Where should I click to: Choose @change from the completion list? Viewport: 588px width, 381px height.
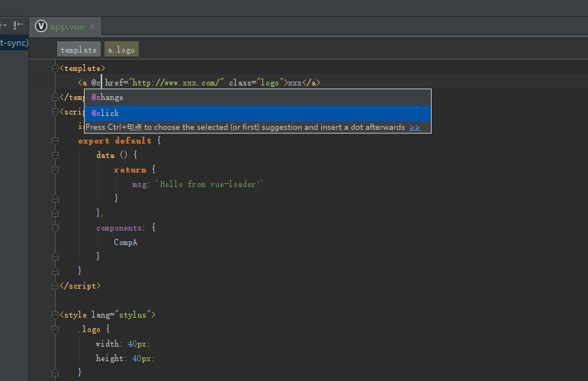point(258,98)
